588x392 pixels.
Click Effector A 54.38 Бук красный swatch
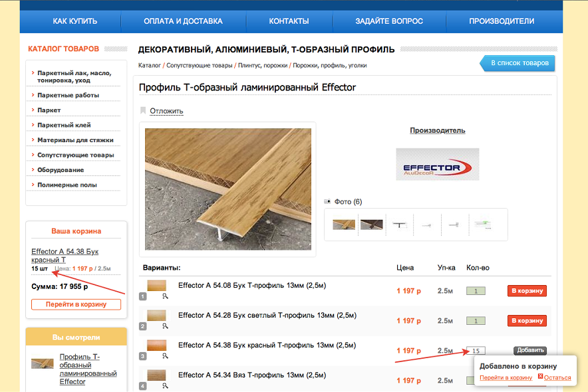[157, 345]
